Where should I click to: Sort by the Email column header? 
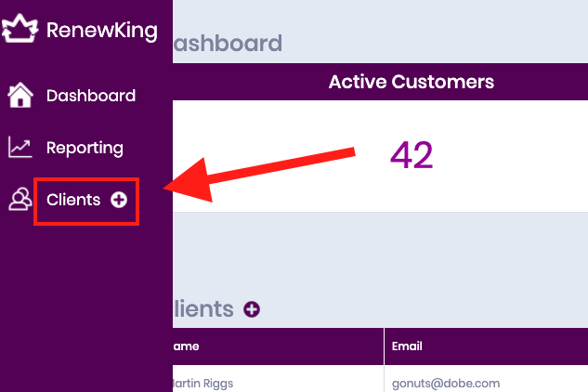(407, 346)
